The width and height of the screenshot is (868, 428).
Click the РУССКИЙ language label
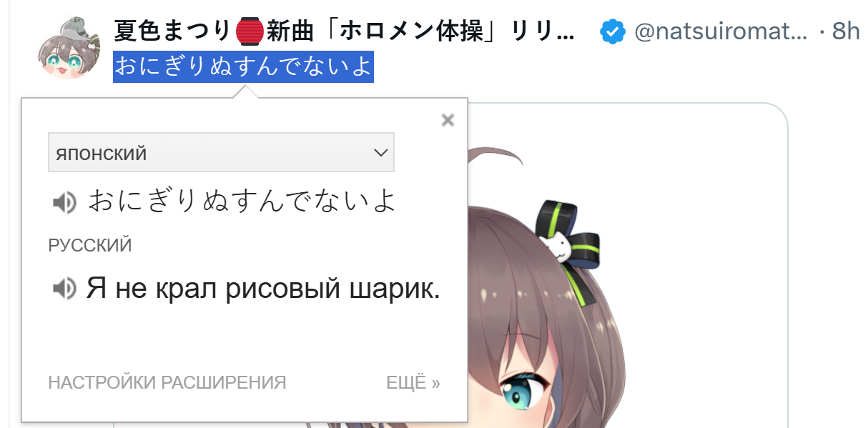coord(90,246)
